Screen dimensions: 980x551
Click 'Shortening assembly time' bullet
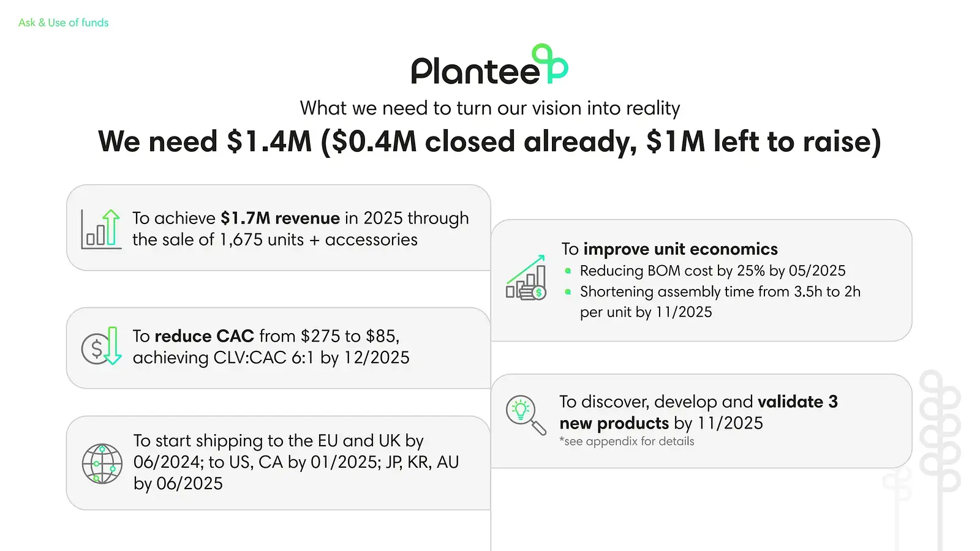720,301
